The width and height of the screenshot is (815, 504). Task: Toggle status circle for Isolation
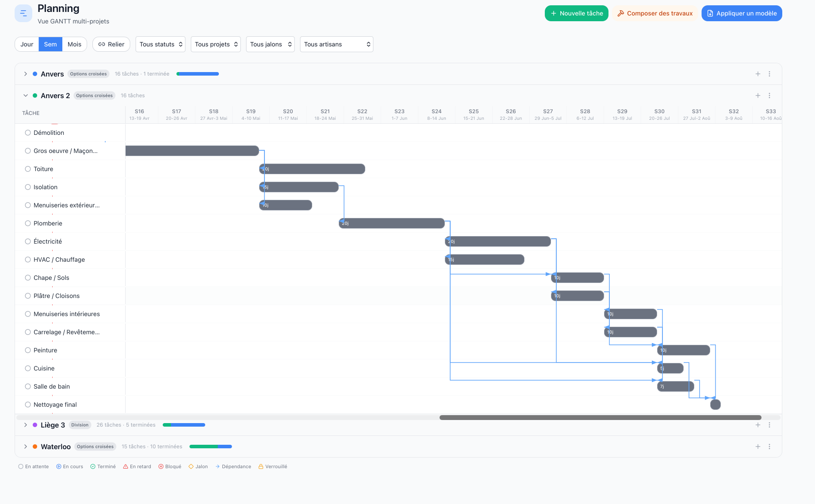click(28, 187)
